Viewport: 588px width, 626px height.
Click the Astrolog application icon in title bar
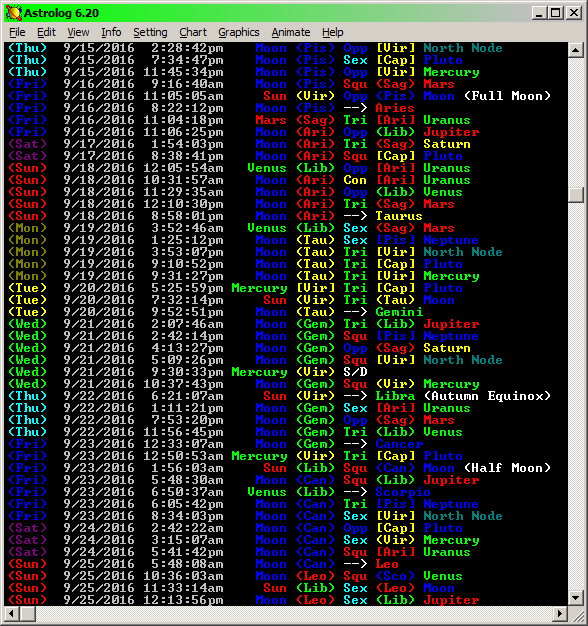(x=14, y=13)
